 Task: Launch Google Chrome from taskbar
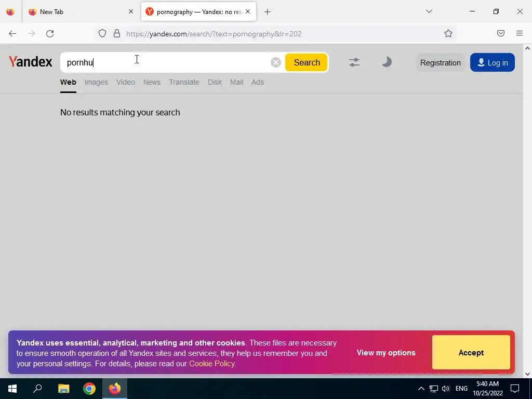point(89,389)
